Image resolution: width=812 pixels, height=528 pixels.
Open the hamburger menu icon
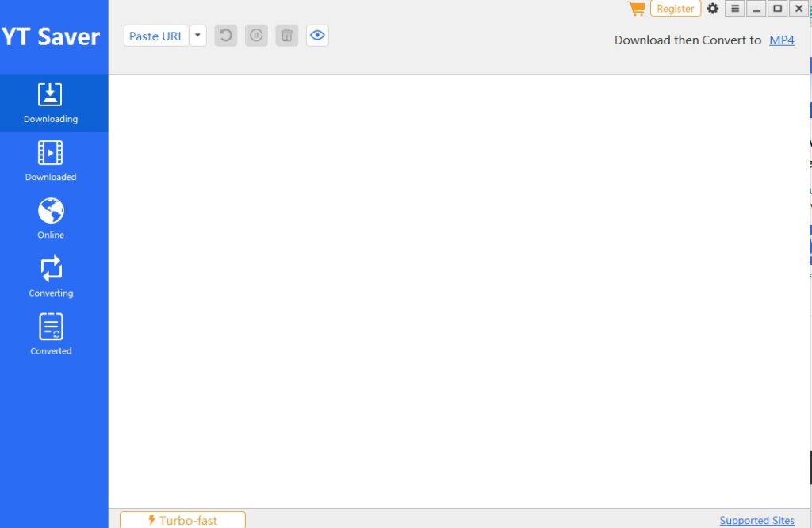(x=735, y=8)
